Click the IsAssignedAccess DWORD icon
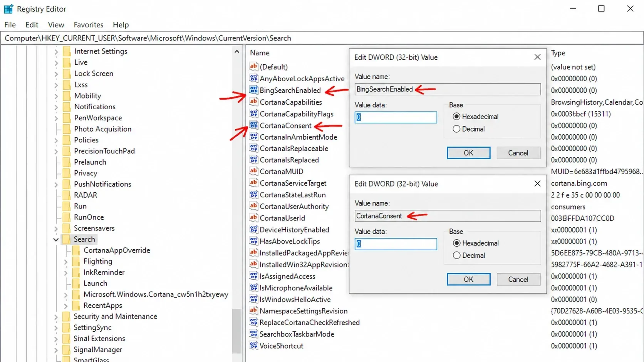Image resolution: width=644 pixels, height=362 pixels. [x=253, y=276]
